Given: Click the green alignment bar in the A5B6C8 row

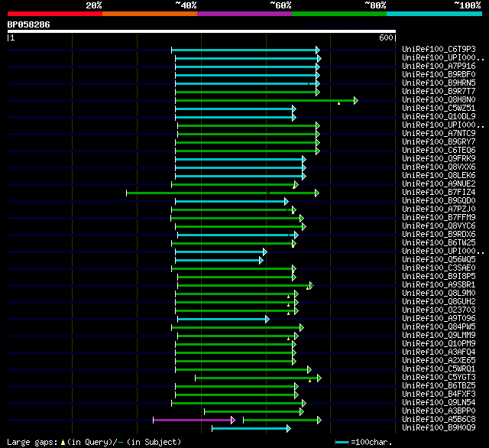Looking at the screenshot, I should (282, 420).
